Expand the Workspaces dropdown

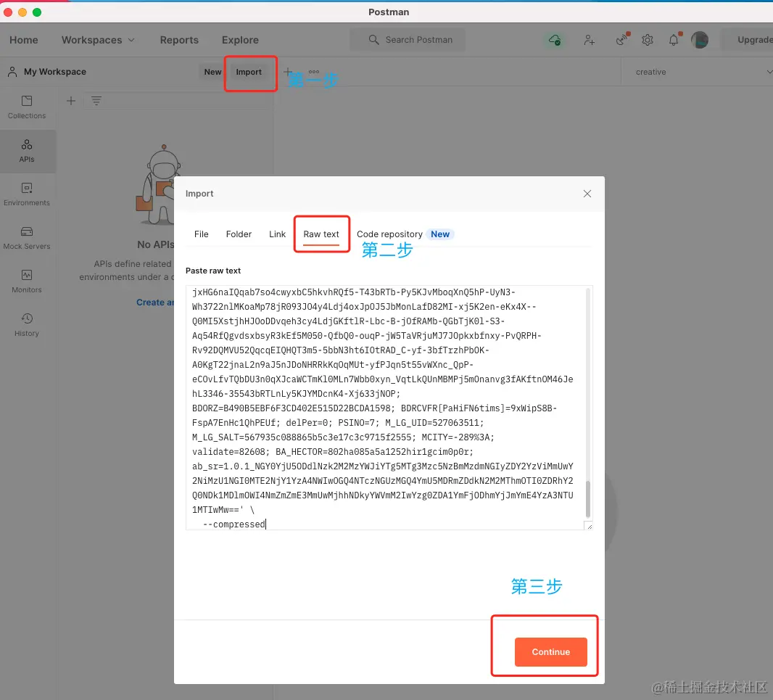tap(98, 40)
